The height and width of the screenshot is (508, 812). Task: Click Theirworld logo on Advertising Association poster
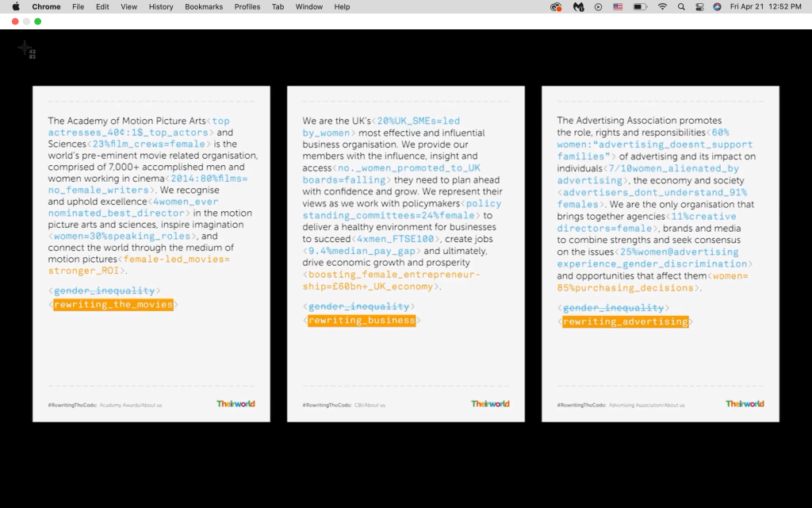pyautogui.click(x=745, y=404)
